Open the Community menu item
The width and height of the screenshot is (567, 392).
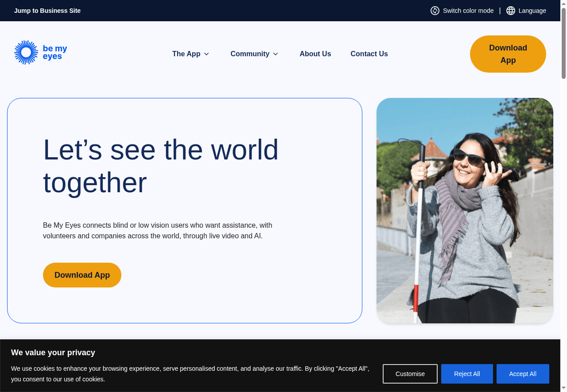point(250,54)
